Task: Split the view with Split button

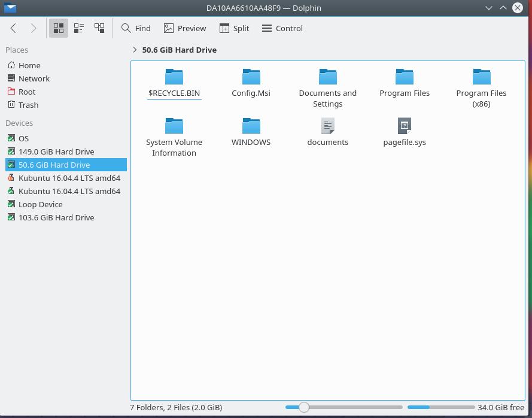Action: click(x=234, y=28)
